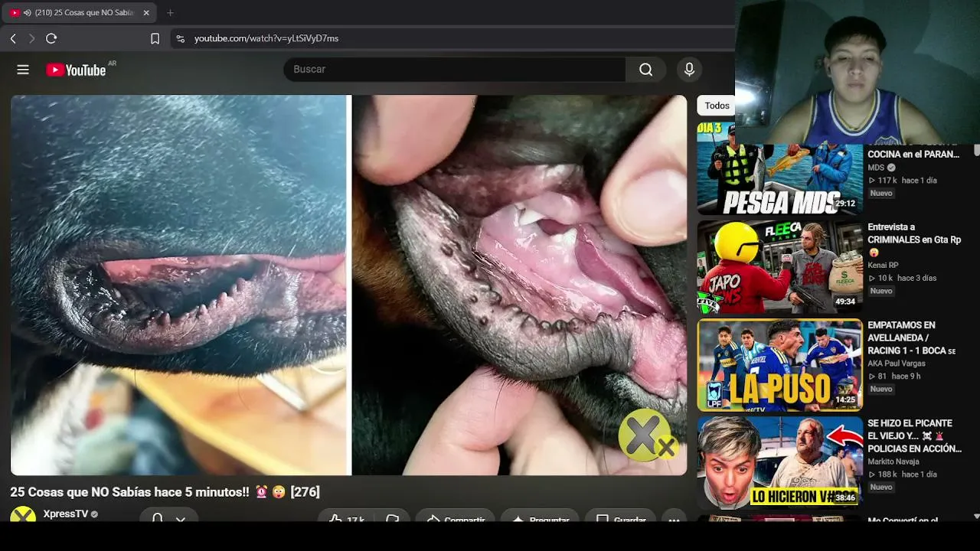Click the notification bell under the video

pyautogui.click(x=157, y=518)
